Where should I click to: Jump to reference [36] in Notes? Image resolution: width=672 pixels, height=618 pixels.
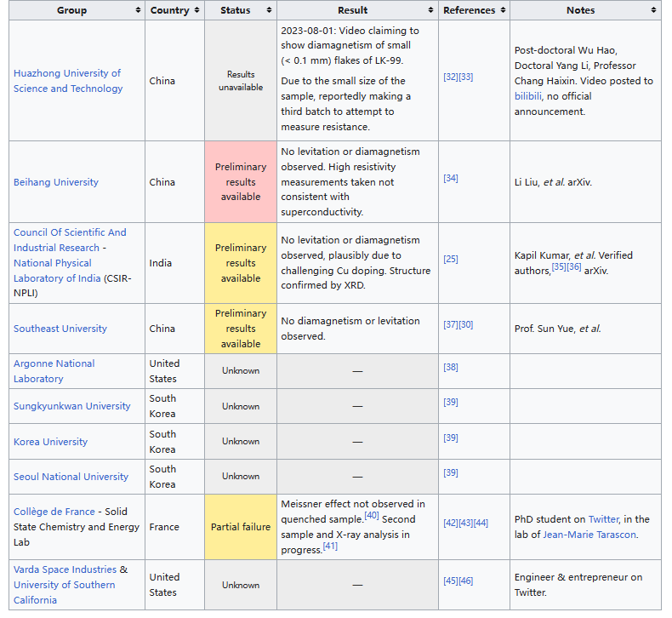pyautogui.click(x=574, y=266)
